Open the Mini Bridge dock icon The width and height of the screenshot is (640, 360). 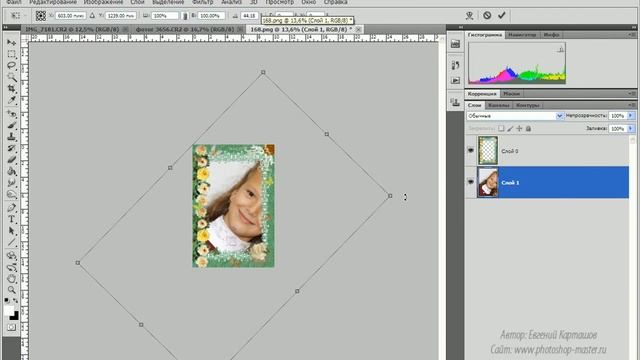(456, 44)
